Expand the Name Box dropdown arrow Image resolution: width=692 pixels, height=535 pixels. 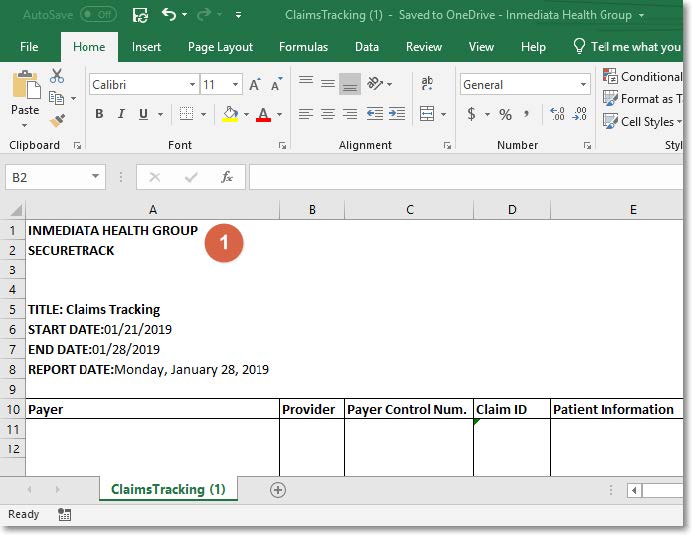point(96,177)
